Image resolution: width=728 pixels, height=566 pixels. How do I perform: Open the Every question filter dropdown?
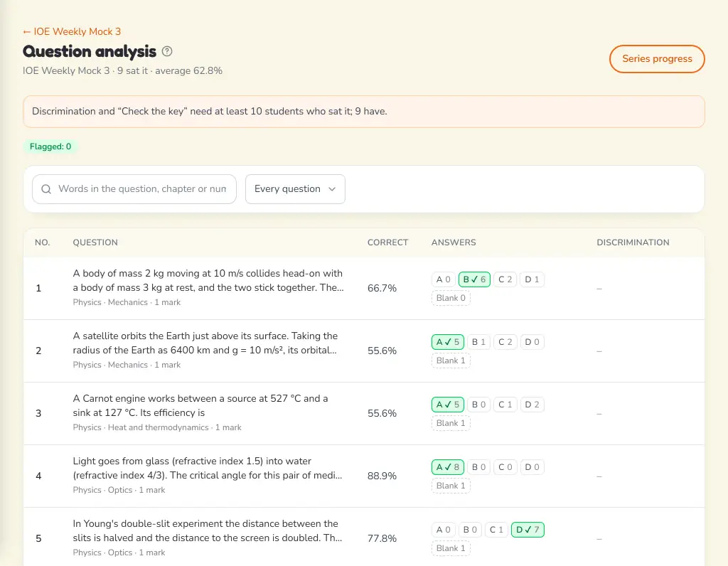(x=295, y=189)
